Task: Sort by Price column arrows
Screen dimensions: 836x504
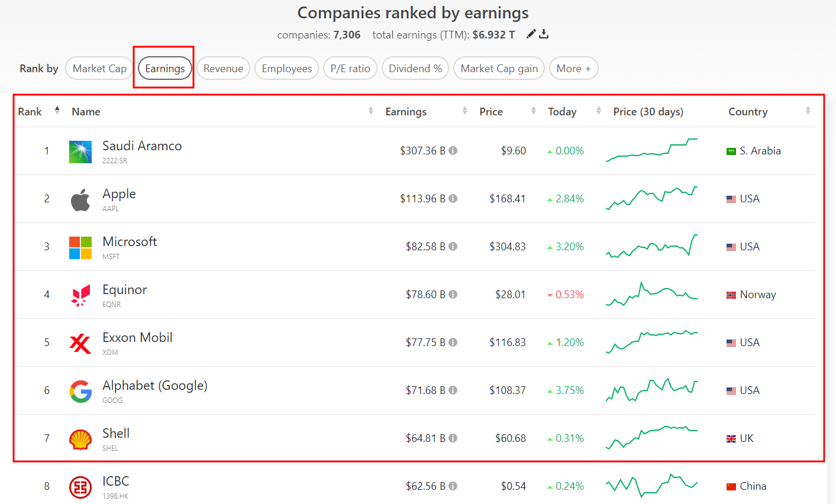Action: tap(534, 111)
